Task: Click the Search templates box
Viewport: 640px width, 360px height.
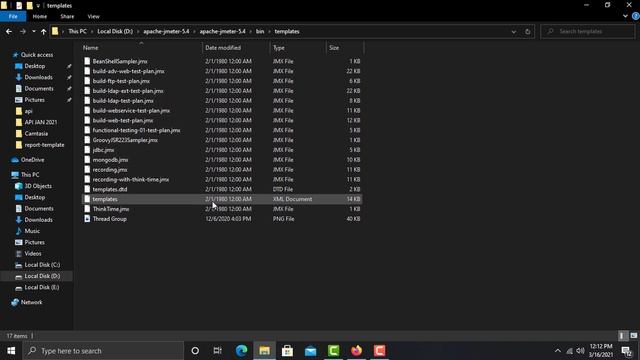Action: coord(588,31)
